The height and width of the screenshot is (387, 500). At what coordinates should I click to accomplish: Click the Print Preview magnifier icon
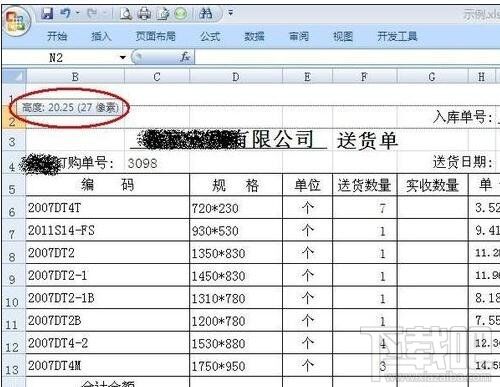[x=126, y=13]
